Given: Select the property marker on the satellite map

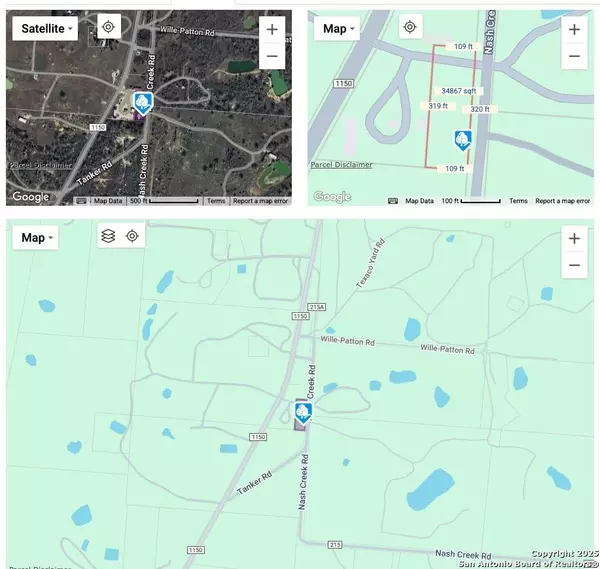Looking at the screenshot, I should coord(142,103).
